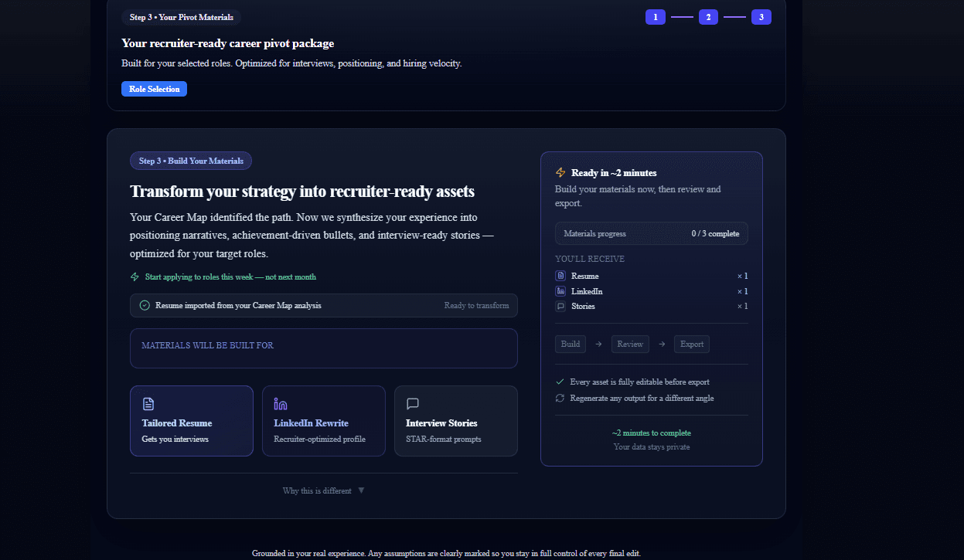The width and height of the screenshot is (964, 560).
Task: Click the blue Role Selection button
Action: pyautogui.click(x=154, y=88)
